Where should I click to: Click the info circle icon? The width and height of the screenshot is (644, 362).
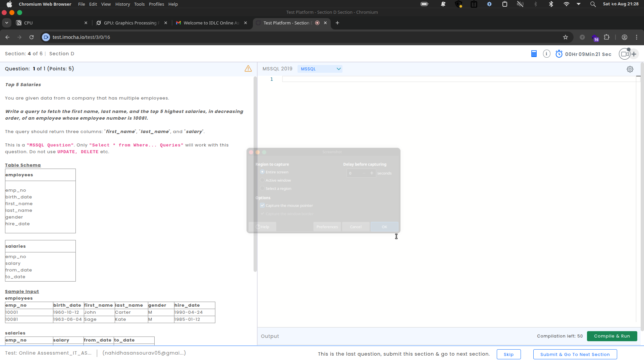click(x=546, y=54)
